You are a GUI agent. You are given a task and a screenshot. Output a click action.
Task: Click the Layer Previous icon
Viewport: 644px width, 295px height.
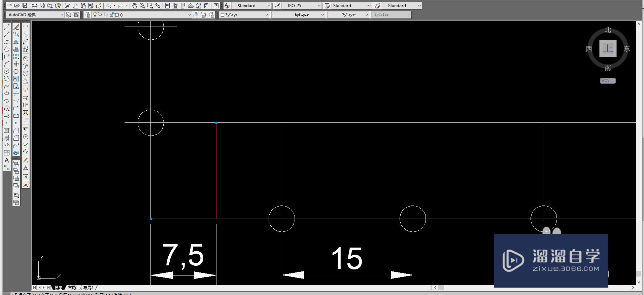click(204, 15)
